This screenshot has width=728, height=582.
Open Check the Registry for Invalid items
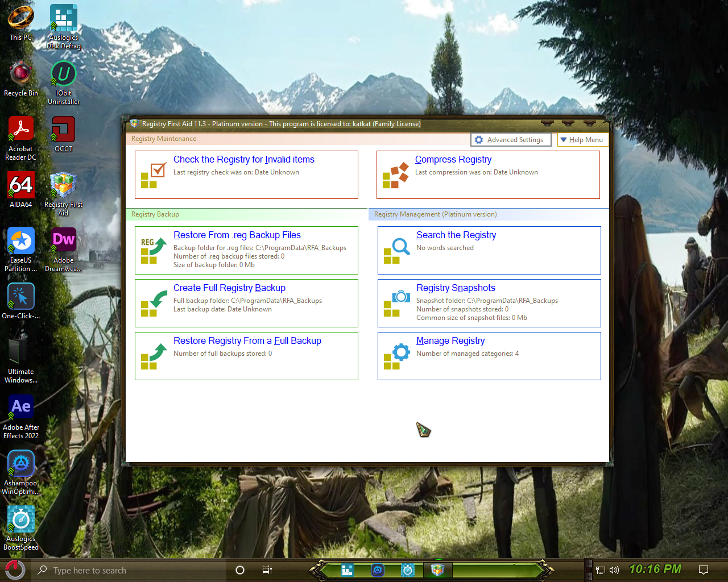point(243,160)
